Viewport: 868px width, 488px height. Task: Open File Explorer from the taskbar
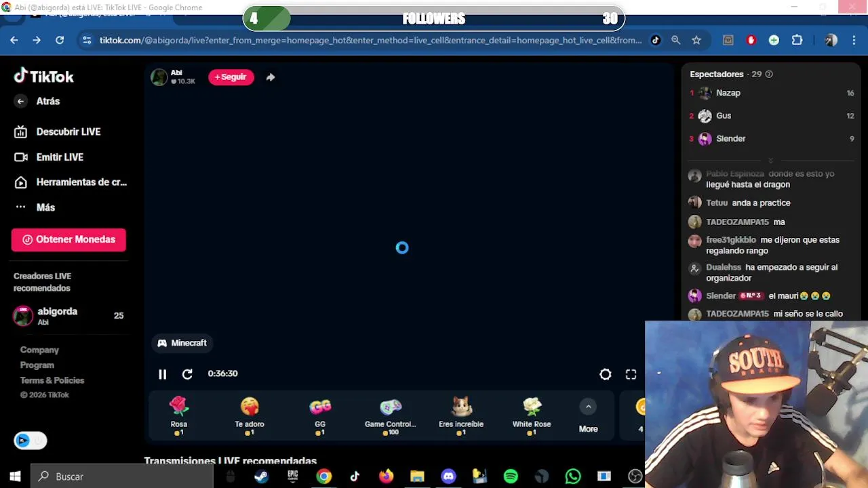tap(417, 476)
